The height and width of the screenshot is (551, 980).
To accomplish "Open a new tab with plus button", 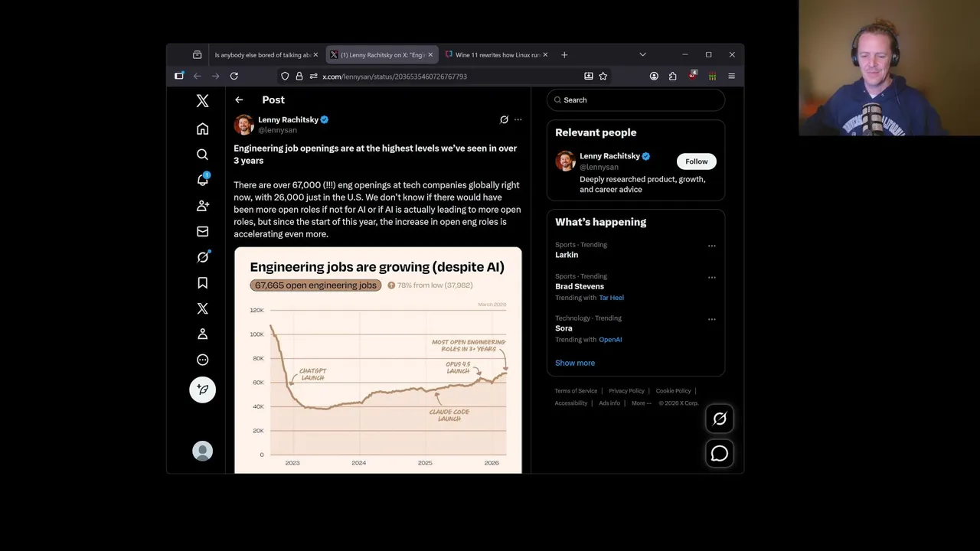I will [x=564, y=55].
